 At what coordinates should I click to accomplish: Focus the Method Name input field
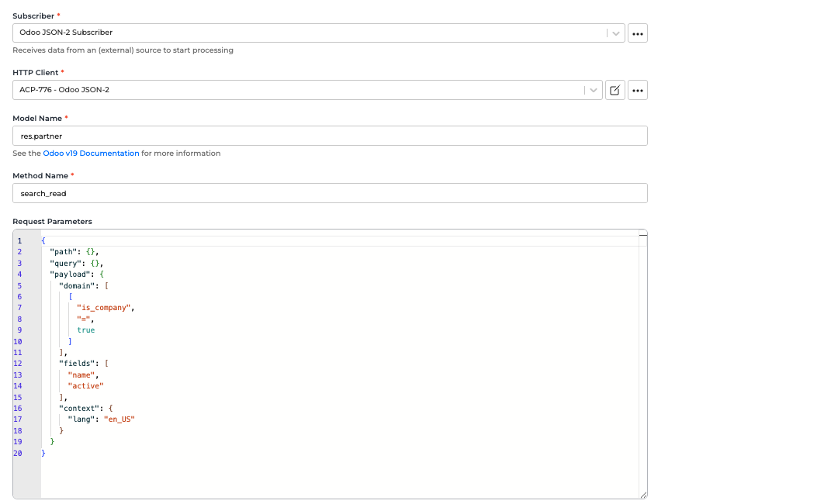(x=330, y=193)
